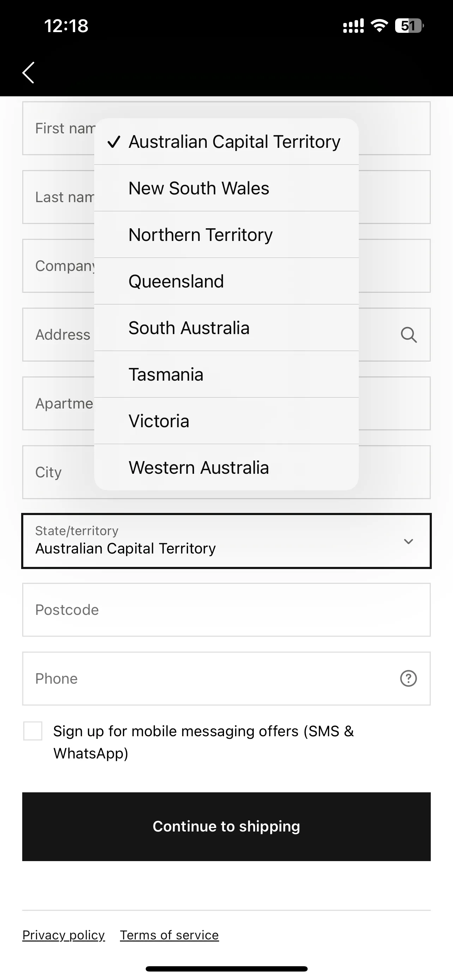The image size is (453, 980).
Task: Enable mobile messaging offers checkbox
Action: pos(33,731)
